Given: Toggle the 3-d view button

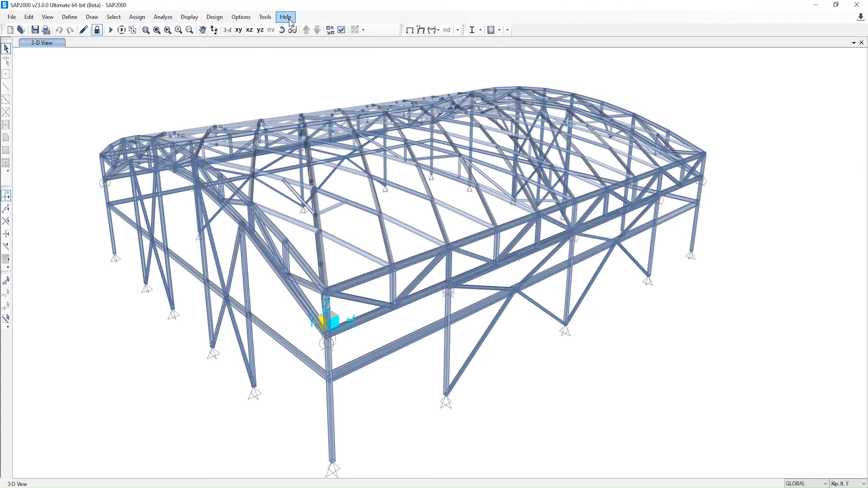Looking at the screenshot, I should (227, 30).
